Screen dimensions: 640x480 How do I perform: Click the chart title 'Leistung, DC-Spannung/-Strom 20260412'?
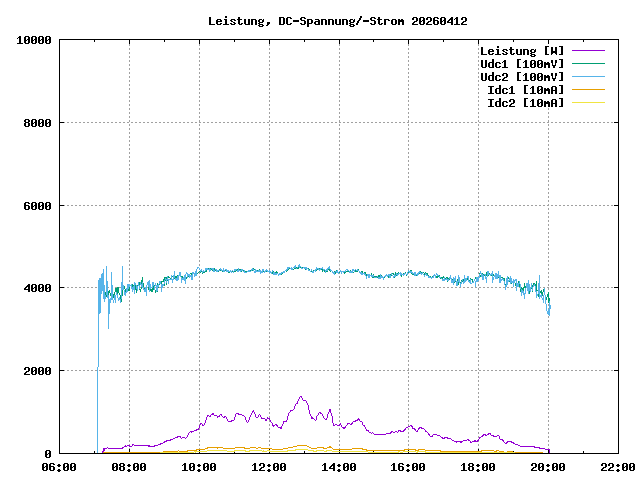click(x=337, y=21)
